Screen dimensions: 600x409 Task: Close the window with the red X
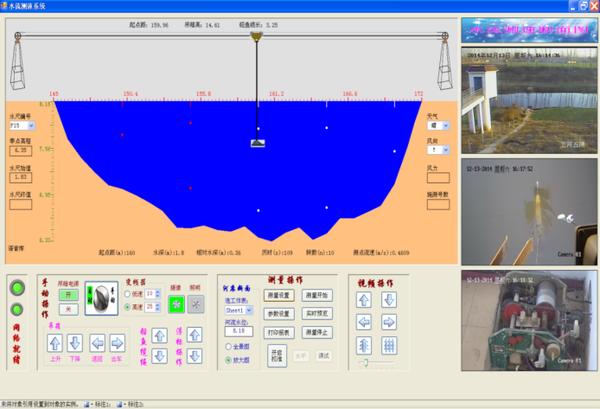(x=594, y=5)
